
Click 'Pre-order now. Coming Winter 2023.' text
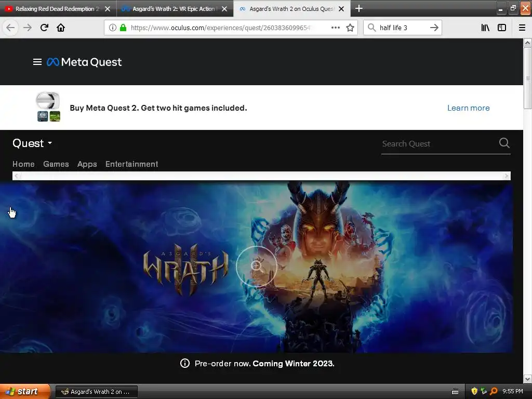pos(264,363)
